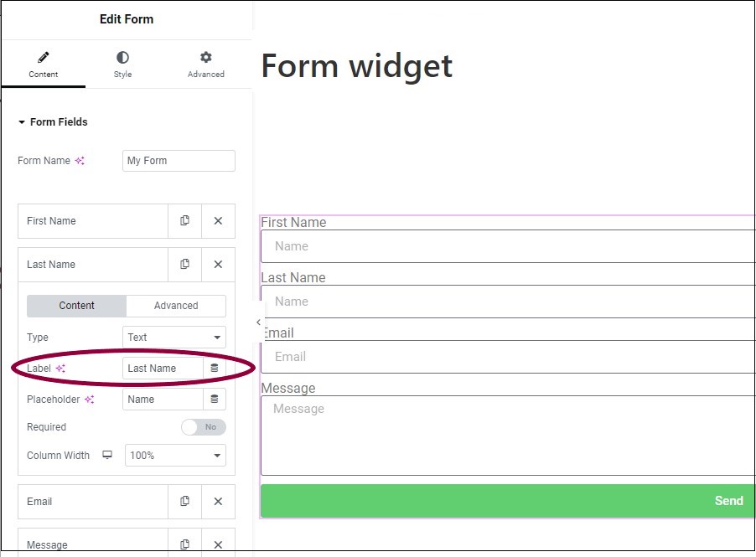Click the Form Name input field
The height and width of the screenshot is (557, 756).
[179, 161]
